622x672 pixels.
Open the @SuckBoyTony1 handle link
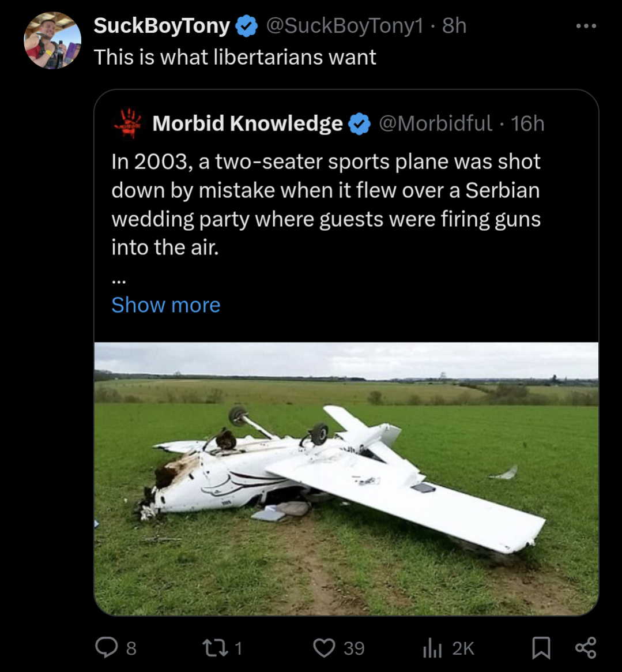[x=344, y=26]
